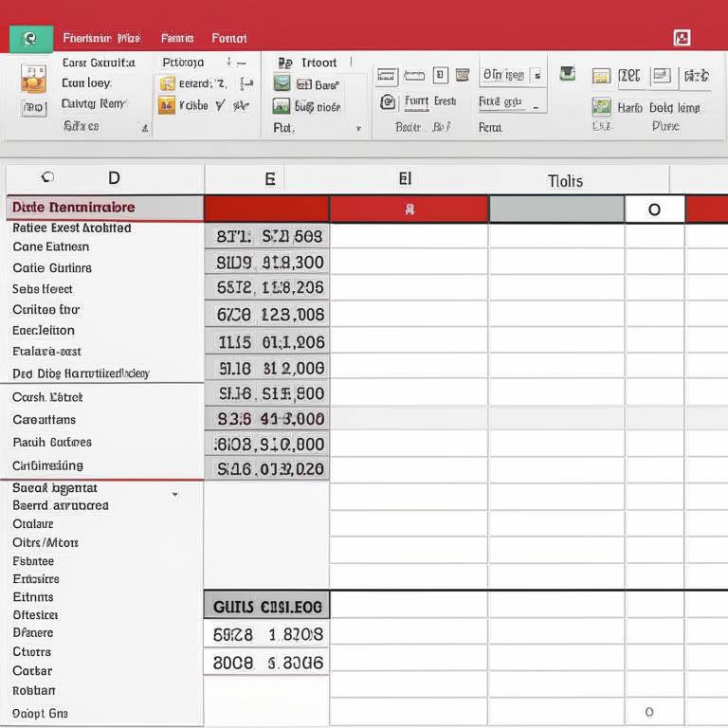Switch to the 'Fomtot' tab
Screen dimensions: 728x728
[229, 38]
